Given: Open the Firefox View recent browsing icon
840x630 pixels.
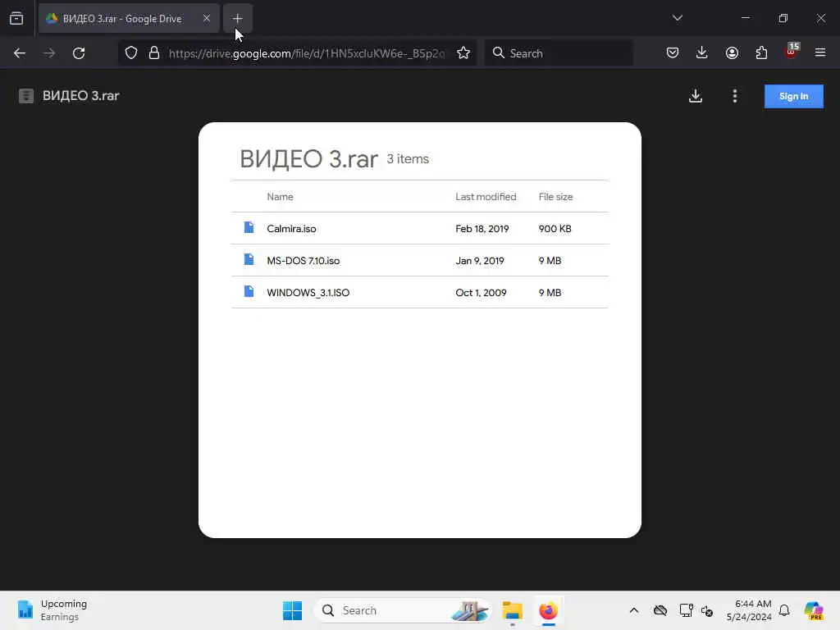Looking at the screenshot, I should 16,18.
